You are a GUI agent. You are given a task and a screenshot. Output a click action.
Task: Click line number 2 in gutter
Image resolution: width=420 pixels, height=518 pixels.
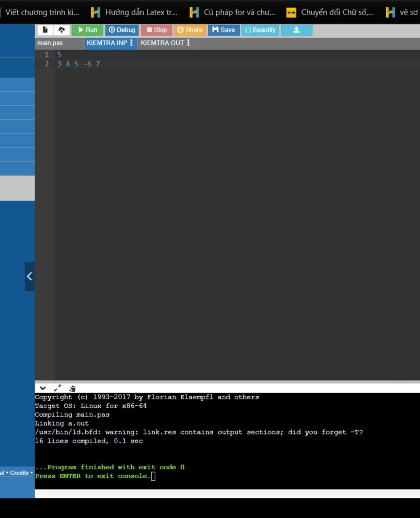47,64
